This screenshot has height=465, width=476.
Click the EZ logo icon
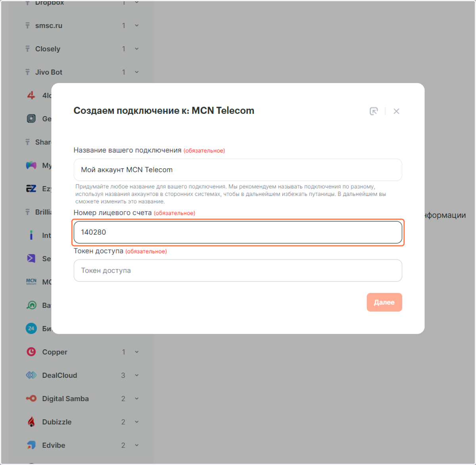click(x=31, y=189)
